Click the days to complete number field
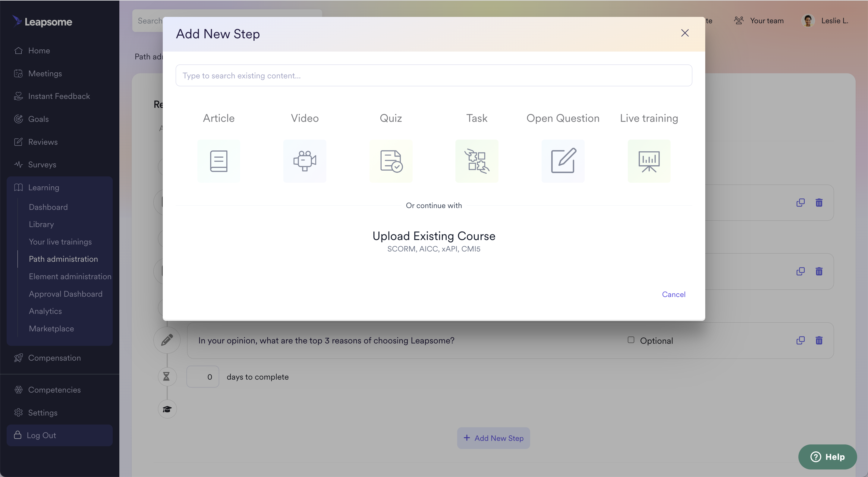The image size is (868, 477). 203,377
